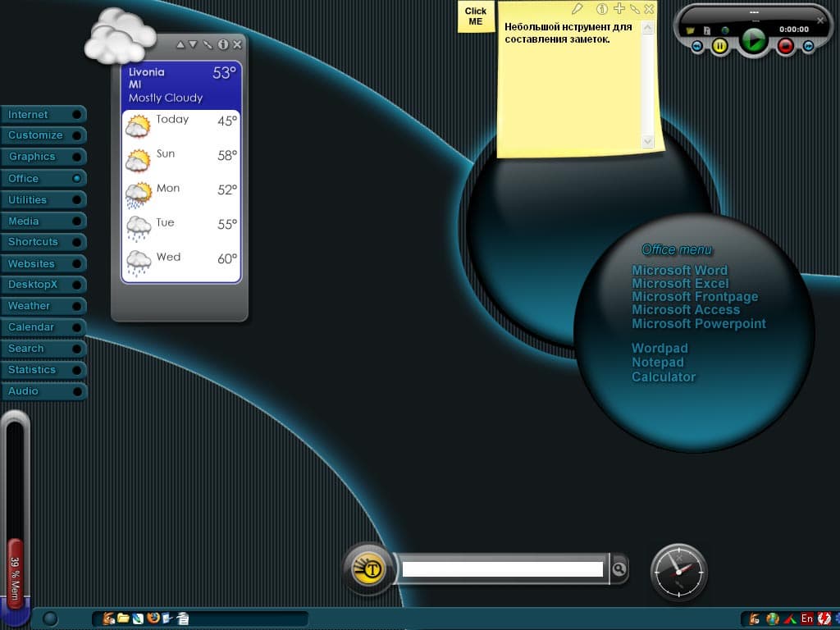Click the first quick launch icon with an orange figure

[x=109, y=619]
